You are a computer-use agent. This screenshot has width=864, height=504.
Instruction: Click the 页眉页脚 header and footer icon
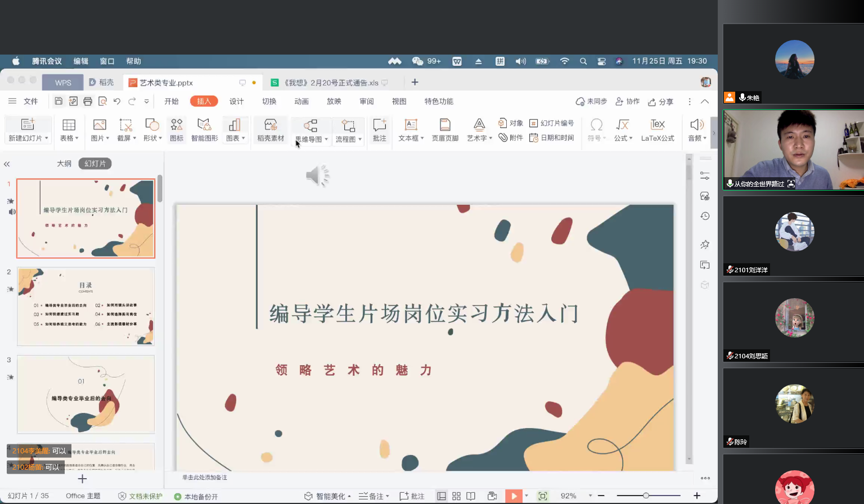pos(445,129)
